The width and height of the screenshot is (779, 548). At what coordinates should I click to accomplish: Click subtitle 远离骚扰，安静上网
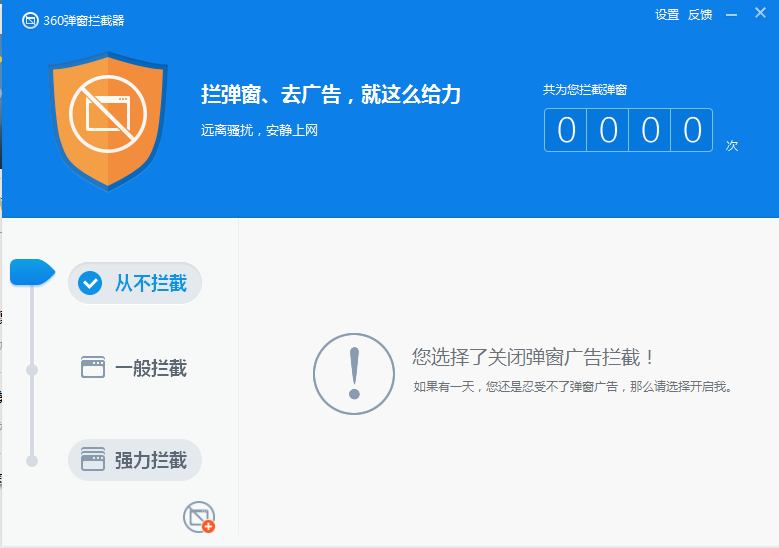259,131
